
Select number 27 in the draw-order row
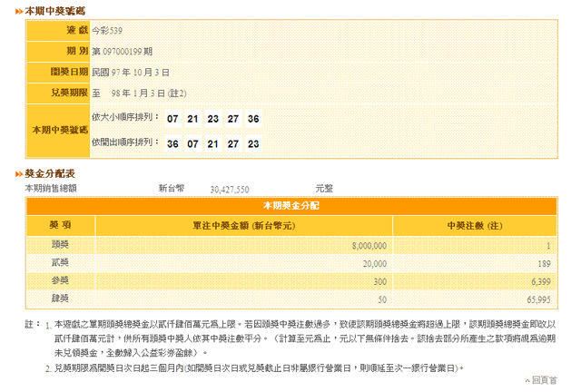(233, 143)
